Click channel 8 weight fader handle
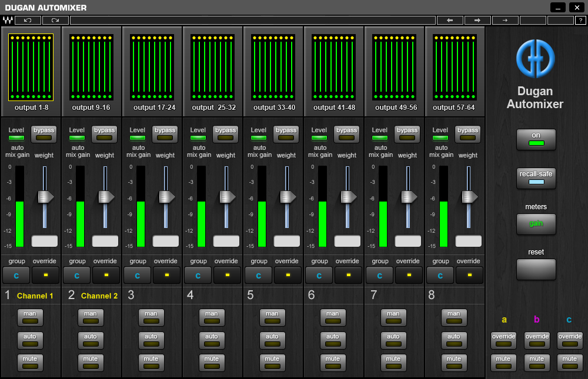 click(x=469, y=197)
